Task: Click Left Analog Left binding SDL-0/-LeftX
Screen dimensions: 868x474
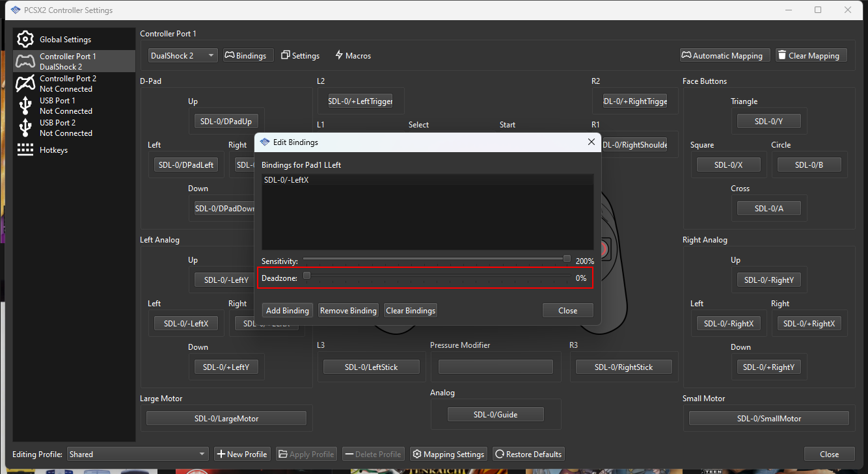Action: click(186, 323)
